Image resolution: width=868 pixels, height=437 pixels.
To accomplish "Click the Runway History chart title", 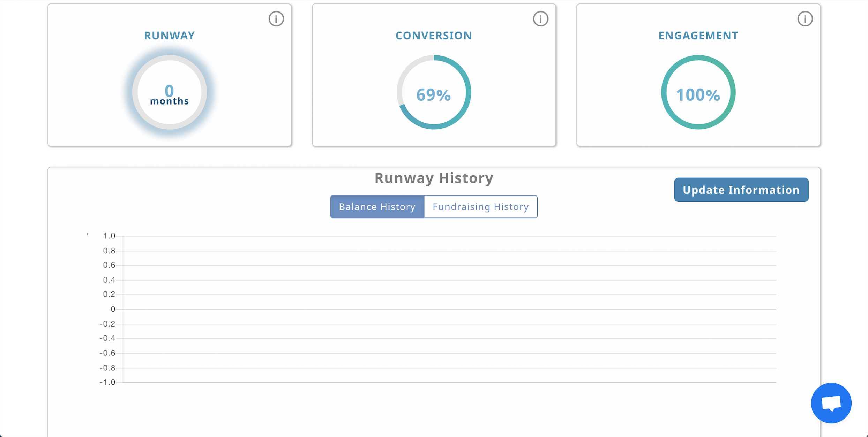I will pyautogui.click(x=434, y=178).
